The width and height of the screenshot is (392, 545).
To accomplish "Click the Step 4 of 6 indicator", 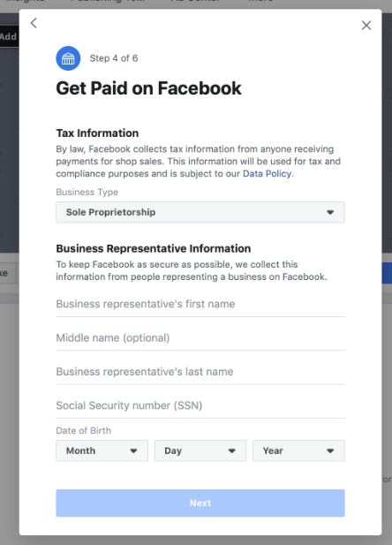I will (114, 58).
